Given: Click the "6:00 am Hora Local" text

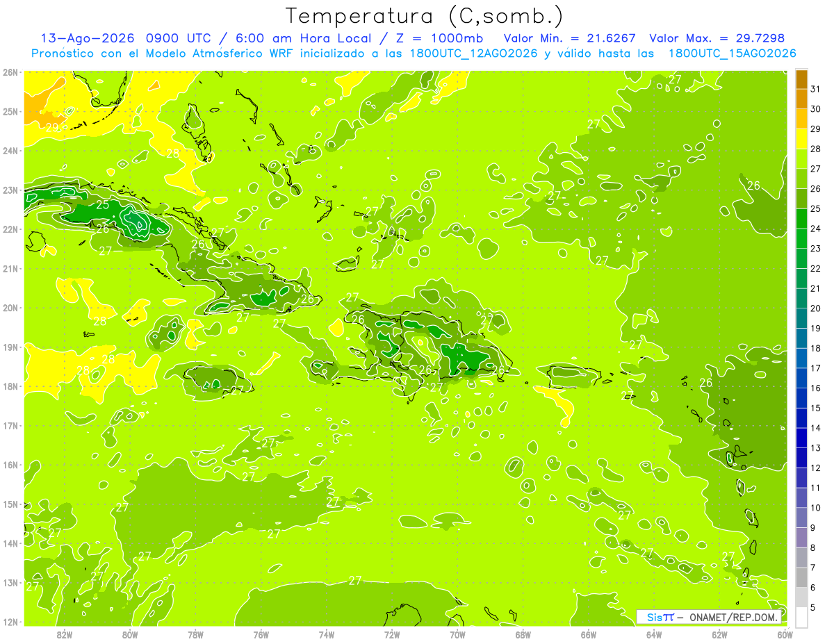Looking at the screenshot, I should pyautogui.click(x=304, y=38).
